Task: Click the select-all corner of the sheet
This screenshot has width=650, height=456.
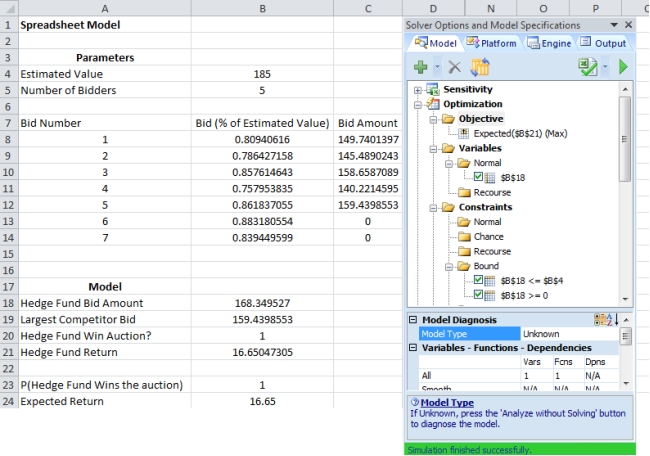Action: [x=9, y=8]
